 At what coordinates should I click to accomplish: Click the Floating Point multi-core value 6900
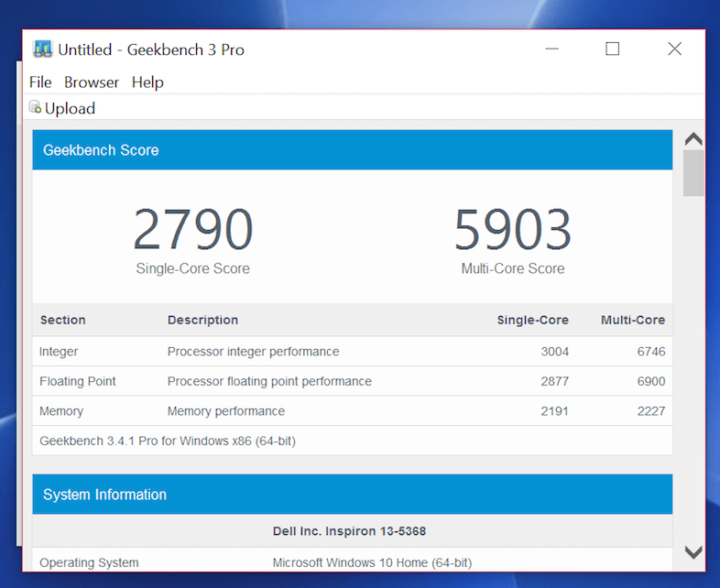click(x=651, y=381)
